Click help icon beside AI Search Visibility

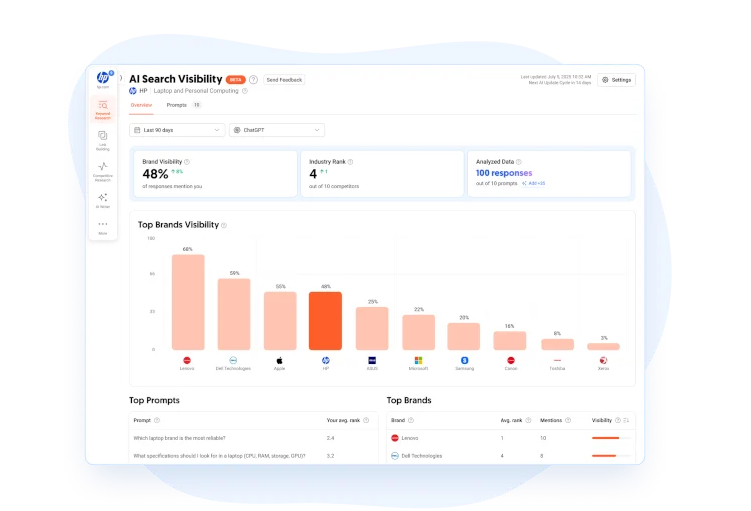pyautogui.click(x=253, y=80)
